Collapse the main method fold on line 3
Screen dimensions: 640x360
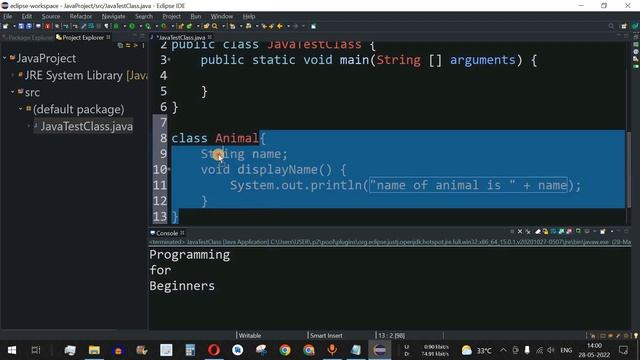[169, 60]
